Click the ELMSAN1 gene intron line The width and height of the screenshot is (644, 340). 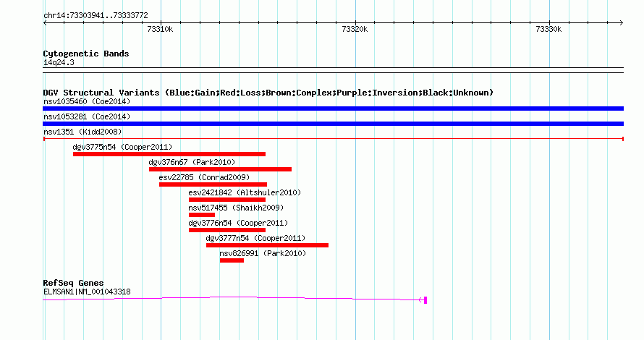pyautogui.click(x=233, y=299)
